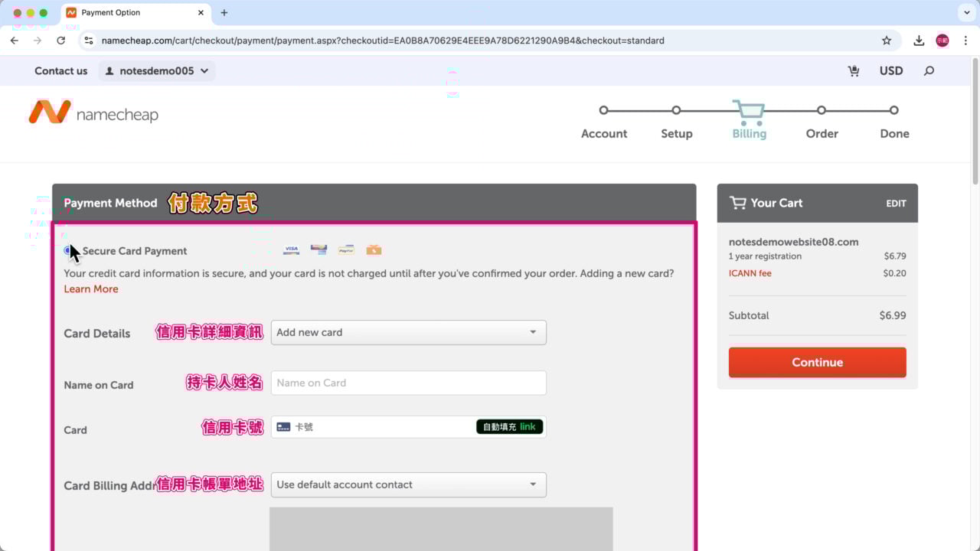Open a new browser tab
The width and height of the screenshot is (980, 551).
pyautogui.click(x=224, y=13)
